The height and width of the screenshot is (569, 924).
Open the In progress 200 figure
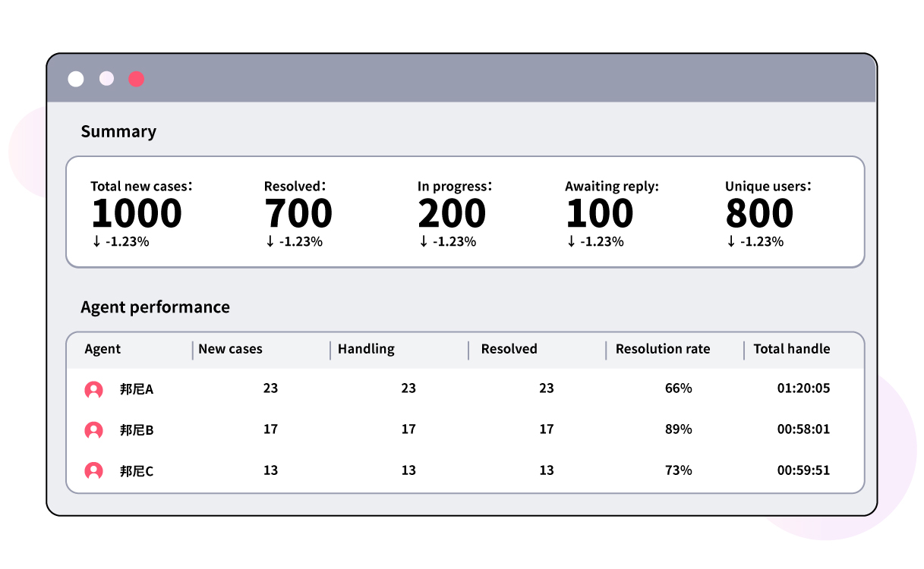pyautogui.click(x=452, y=214)
